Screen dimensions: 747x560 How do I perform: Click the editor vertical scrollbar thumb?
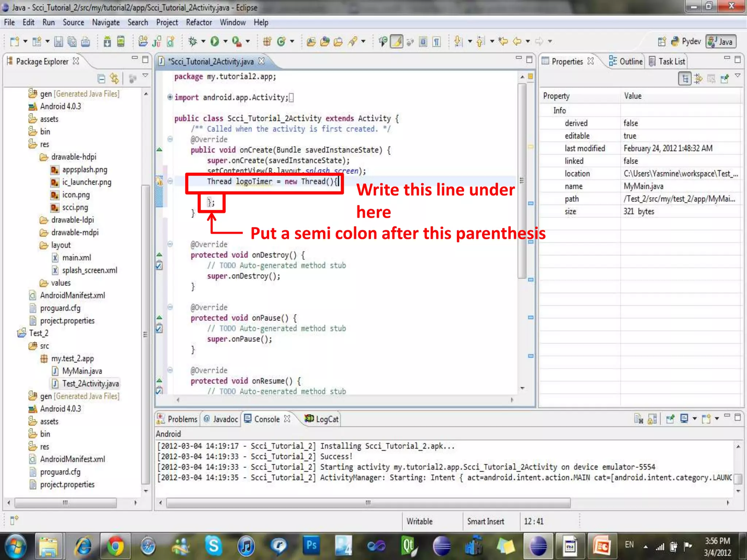coord(522,180)
